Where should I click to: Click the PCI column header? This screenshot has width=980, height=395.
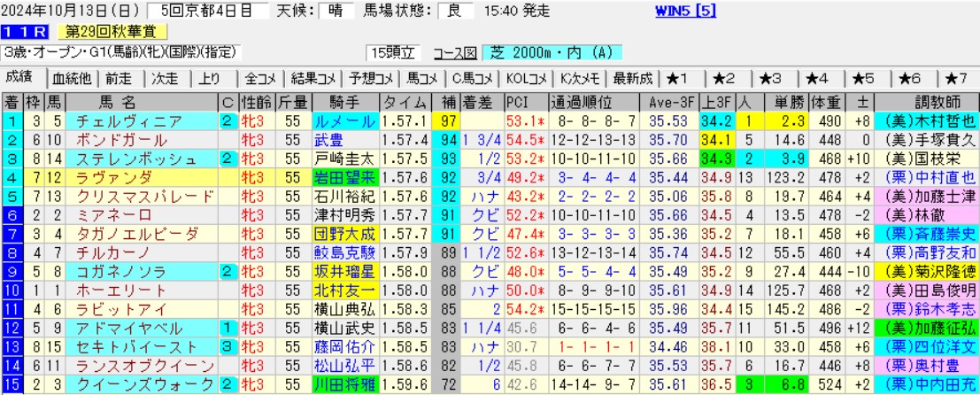[x=519, y=99]
